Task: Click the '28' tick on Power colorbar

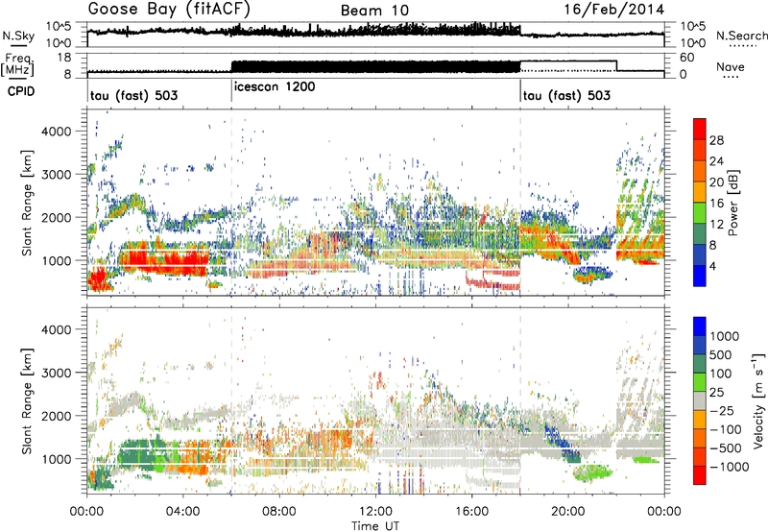Action: point(716,140)
